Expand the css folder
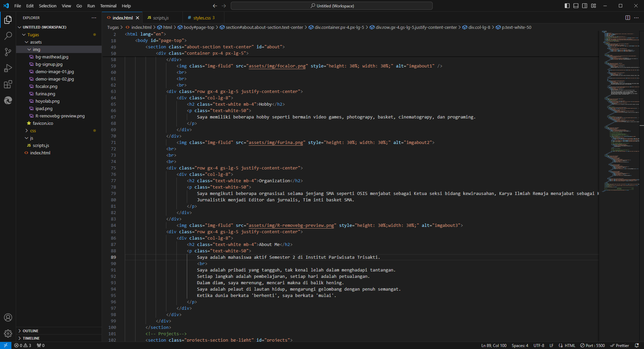Viewport: 644px width, 349px height. tap(33, 131)
